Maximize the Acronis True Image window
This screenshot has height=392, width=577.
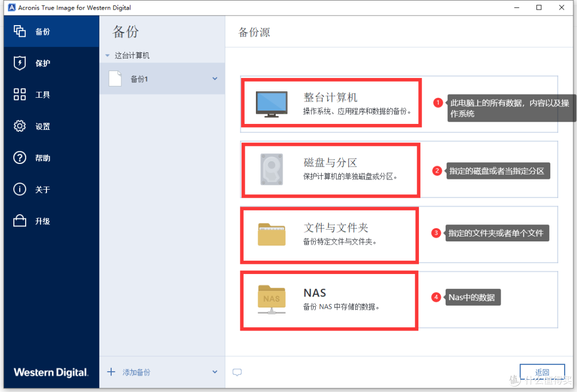point(539,7)
